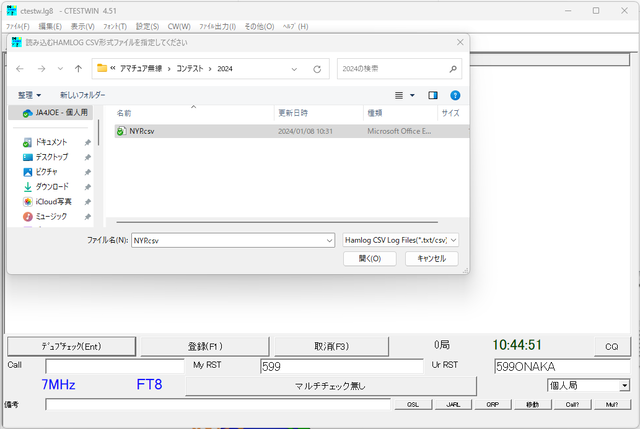
Task: Open recent locations dropdown arrow
Action: [x=60, y=69]
